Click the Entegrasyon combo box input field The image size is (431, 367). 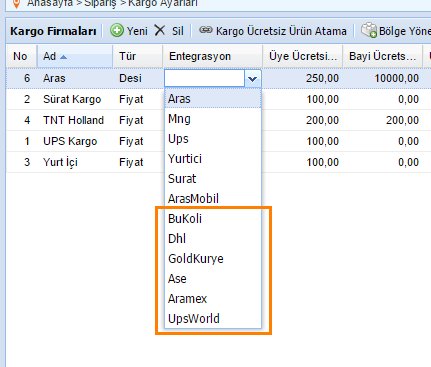205,79
